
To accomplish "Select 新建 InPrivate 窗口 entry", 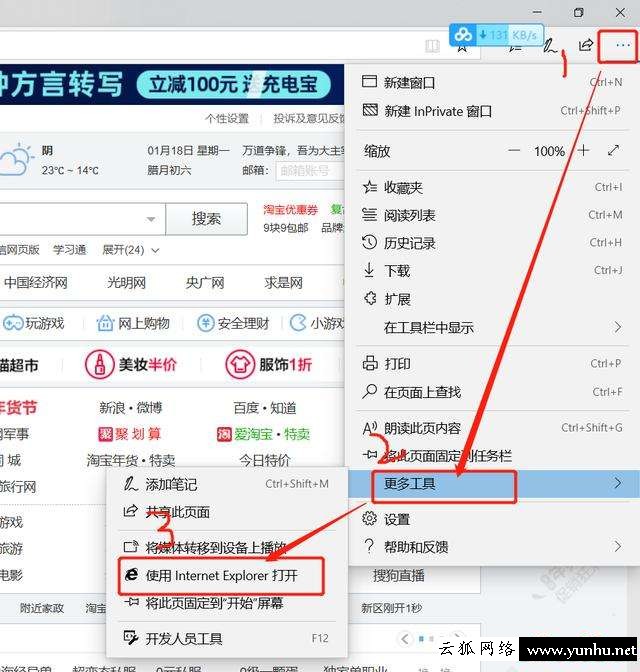I will point(492,111).
